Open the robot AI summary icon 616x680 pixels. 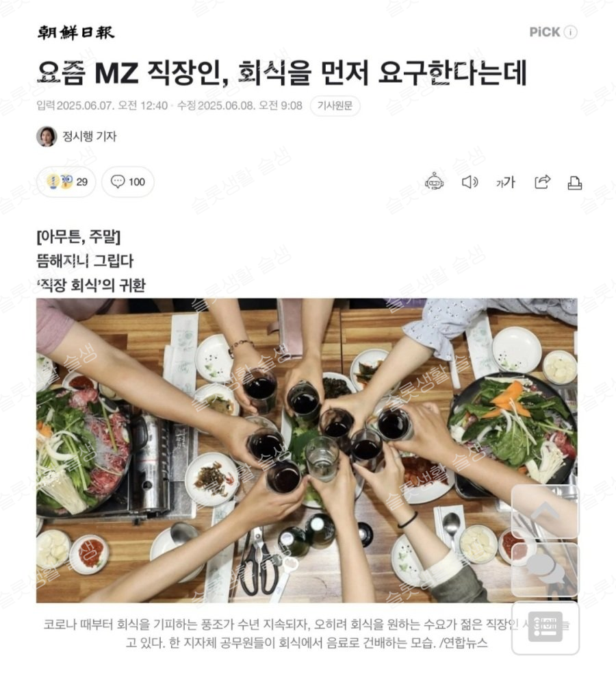[x=434, y=182]
